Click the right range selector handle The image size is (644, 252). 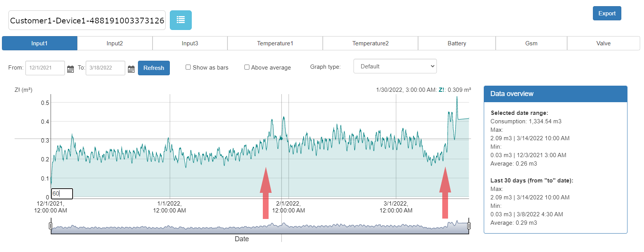469,225
